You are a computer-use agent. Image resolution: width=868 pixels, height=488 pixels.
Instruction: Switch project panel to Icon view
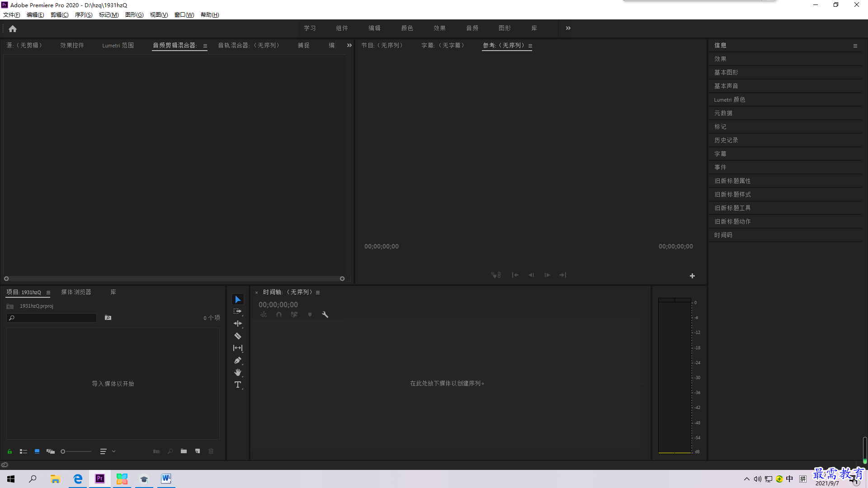coord(37,451)
